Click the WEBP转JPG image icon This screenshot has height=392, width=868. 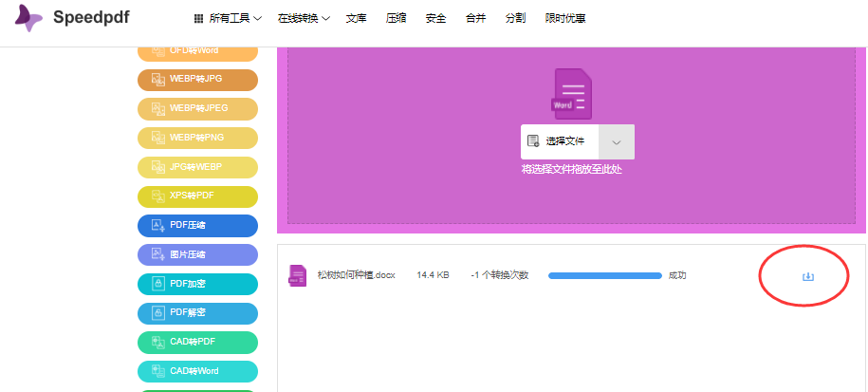(x=158, y=80)
